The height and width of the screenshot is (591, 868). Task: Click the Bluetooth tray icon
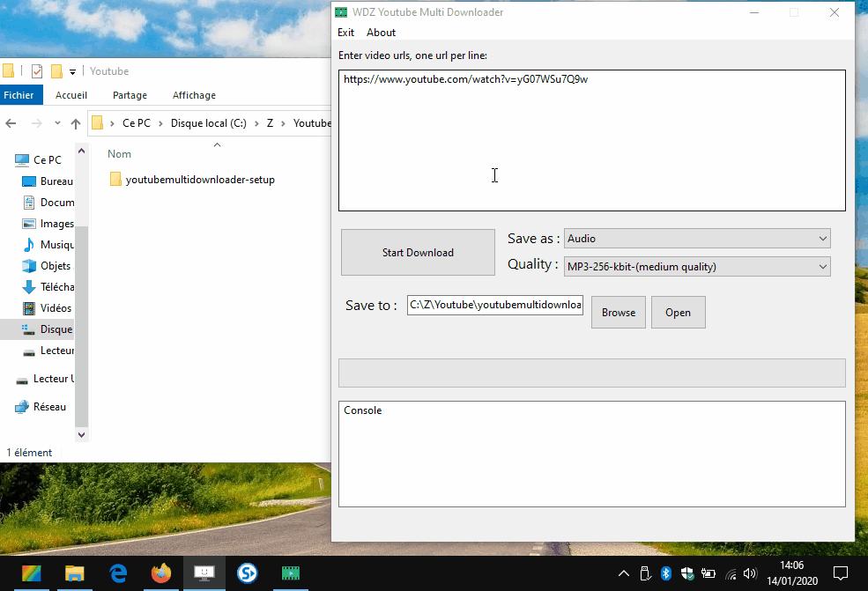[666, 573]
